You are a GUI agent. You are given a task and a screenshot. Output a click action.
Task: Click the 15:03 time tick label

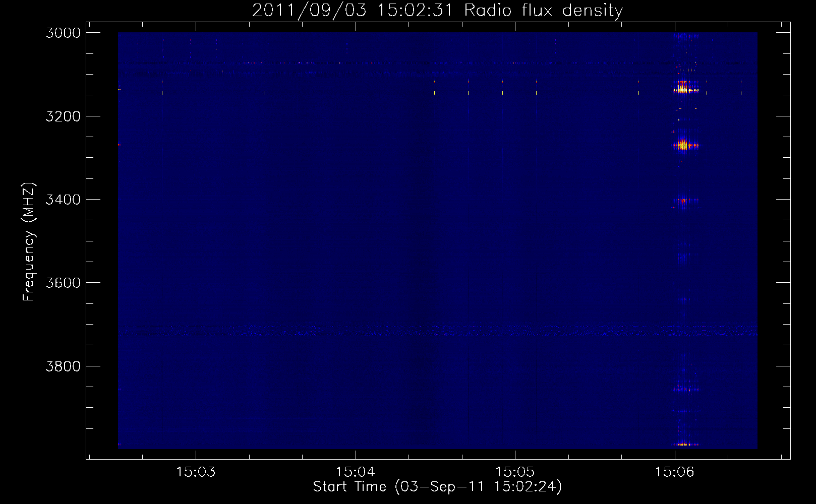[196, 472]
